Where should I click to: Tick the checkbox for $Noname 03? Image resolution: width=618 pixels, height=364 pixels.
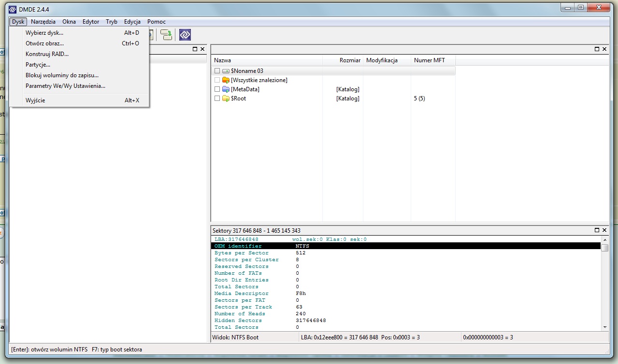point(217,71)
